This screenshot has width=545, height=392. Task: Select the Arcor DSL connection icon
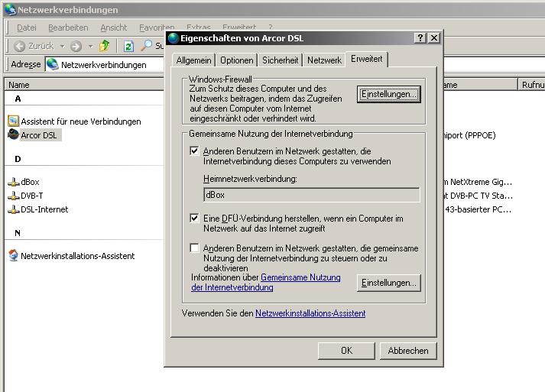(13, 135)
